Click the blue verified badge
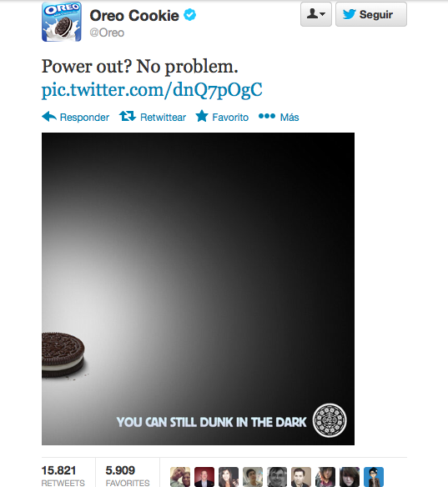 (x=189, y=15)
